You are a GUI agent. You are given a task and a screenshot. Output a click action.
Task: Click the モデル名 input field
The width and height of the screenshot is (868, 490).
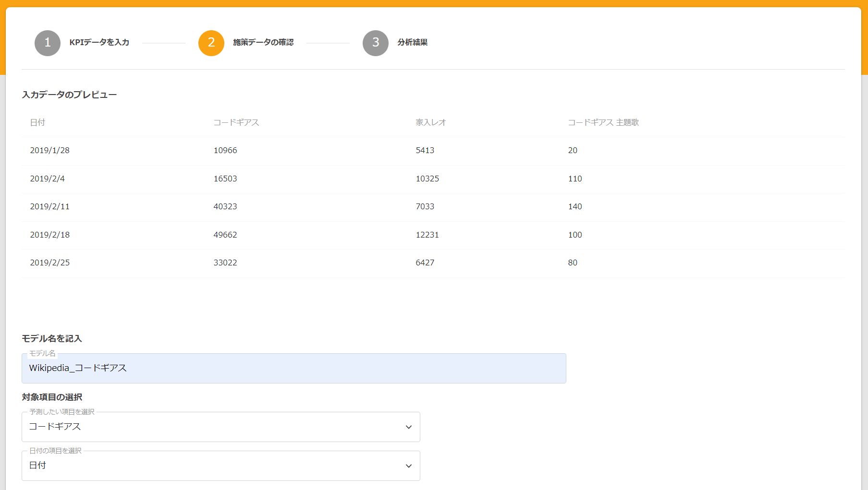294,368
